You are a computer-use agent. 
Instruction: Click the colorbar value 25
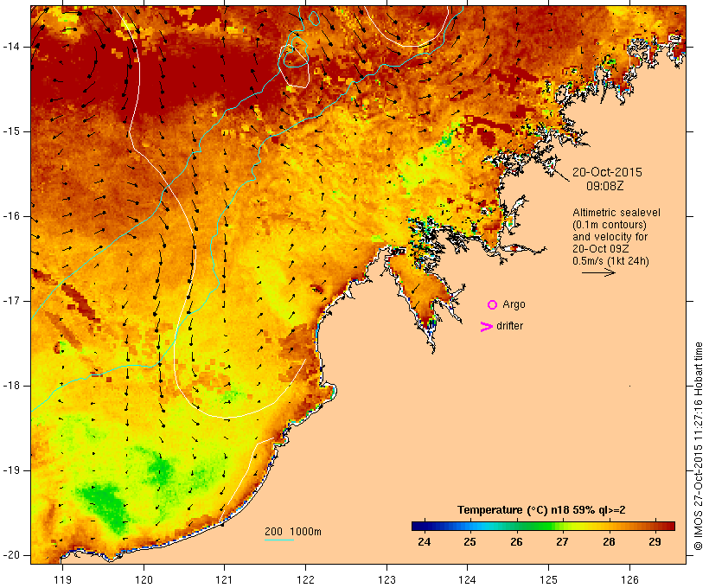point(469,542)
